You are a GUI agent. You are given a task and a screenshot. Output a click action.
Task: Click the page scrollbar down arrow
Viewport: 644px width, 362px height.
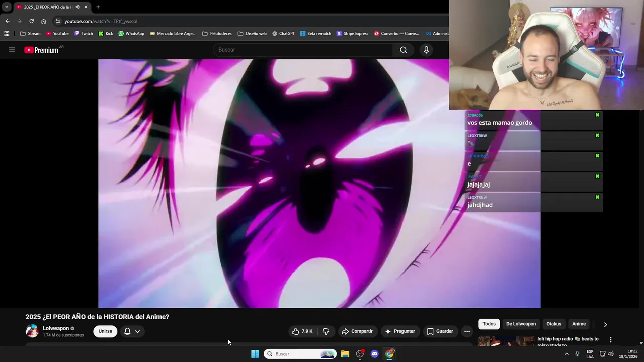point(641,343)
